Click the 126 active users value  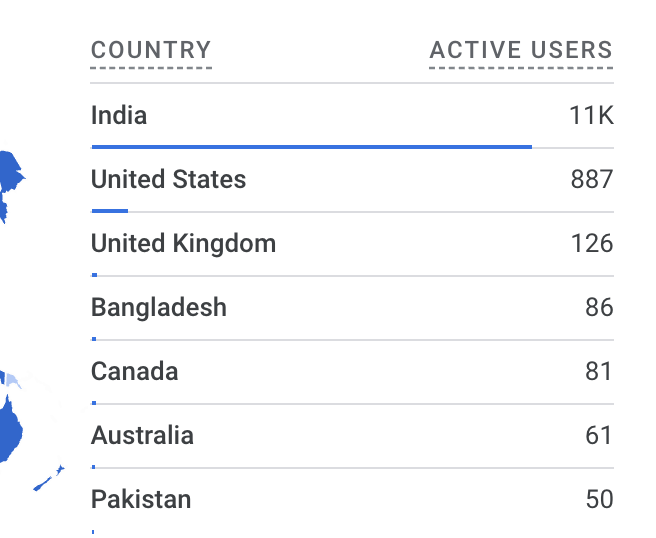click(x=592, y=244)
